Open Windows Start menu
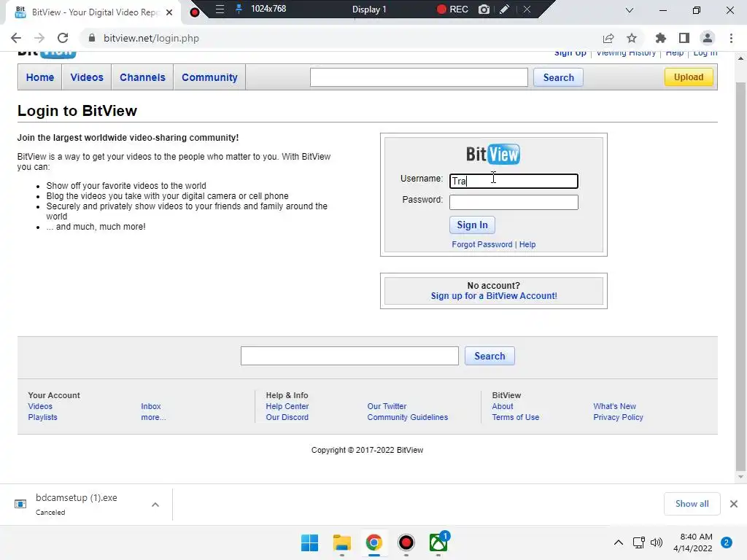This screenshot has width=747, height=560. [x=309, y=542]
